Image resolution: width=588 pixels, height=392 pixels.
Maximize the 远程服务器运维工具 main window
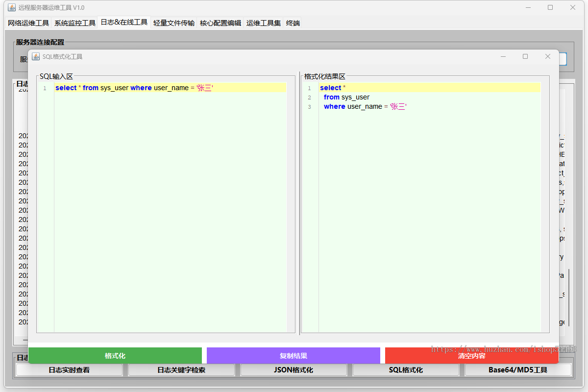(550, 7)
